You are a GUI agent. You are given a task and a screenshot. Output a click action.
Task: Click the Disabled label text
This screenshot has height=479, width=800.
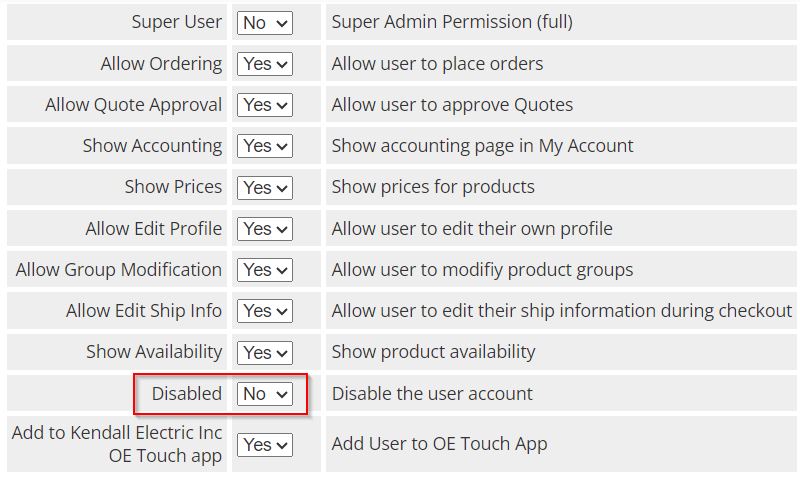[x=187, y=394]
